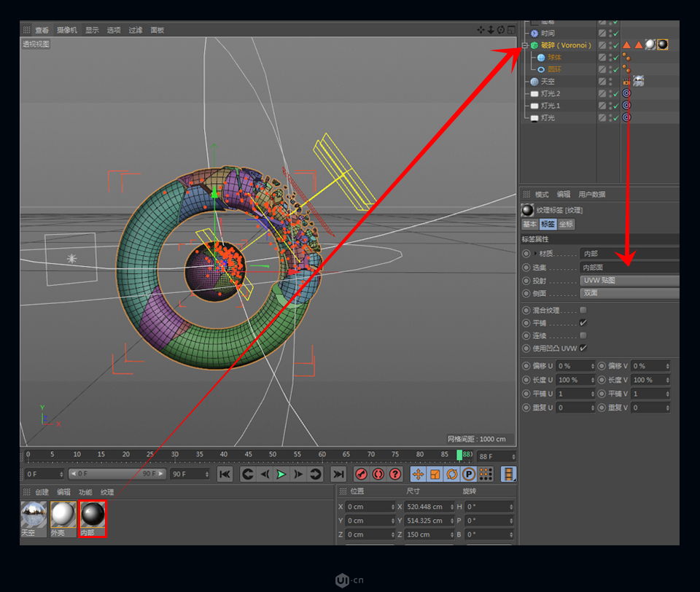Screen dimensions: 700x592
Task: Click the texture tag sphere icon in attributes
Action: click(x=526, y=209)
